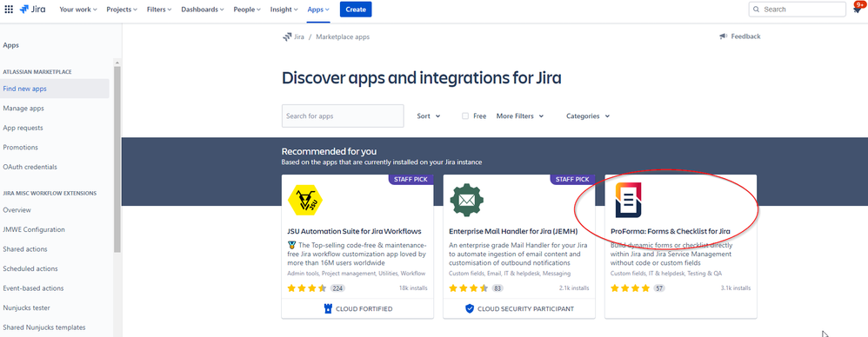Open JMWE Configuration in sidebar
The height and width of the screenshot is (337, 868).
(x=34, y=229)
